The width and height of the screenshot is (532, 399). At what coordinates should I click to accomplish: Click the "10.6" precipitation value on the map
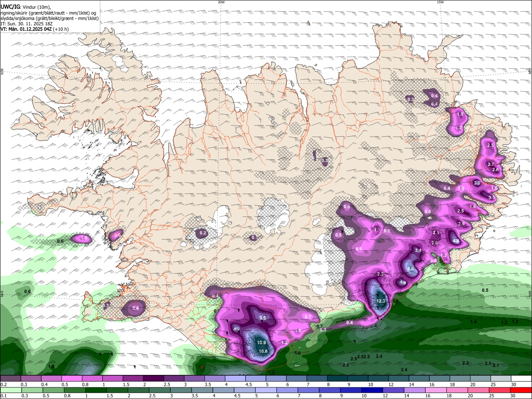263,351
